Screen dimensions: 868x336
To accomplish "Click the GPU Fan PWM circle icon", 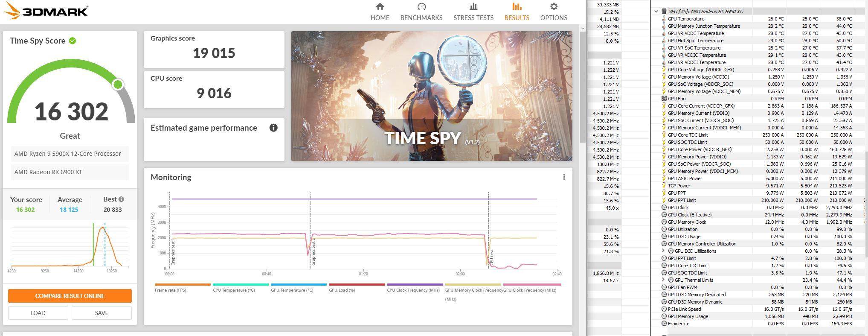I will click(x=664, y=287).
